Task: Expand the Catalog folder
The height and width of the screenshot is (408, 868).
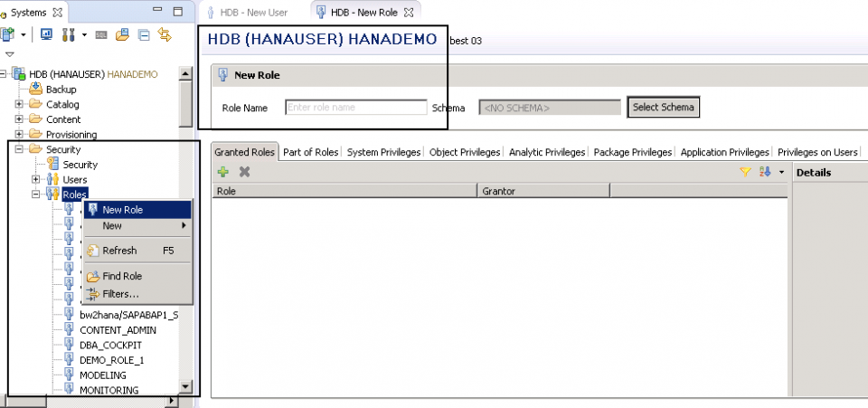Action: [19, 104]
